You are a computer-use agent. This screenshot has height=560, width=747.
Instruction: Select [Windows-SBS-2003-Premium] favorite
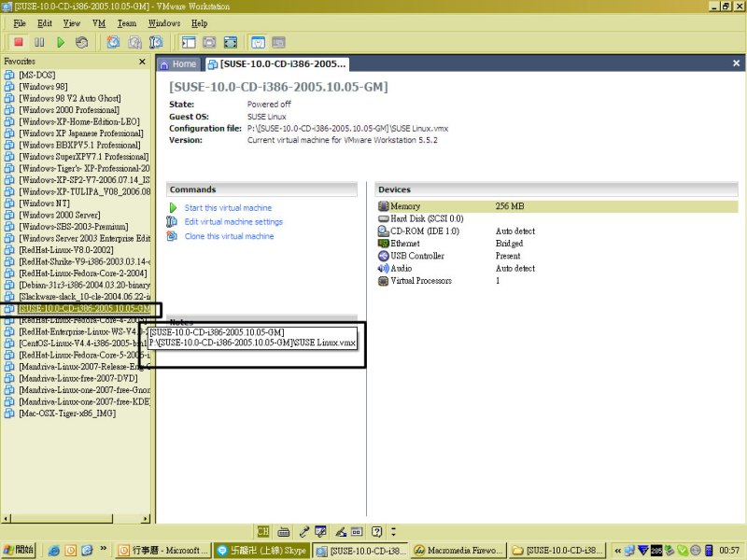[74, 227]
